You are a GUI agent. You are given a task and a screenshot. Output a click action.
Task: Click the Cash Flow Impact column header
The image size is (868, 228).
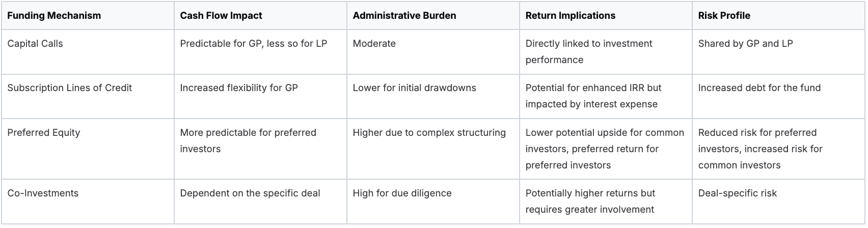tap(221, 16)
